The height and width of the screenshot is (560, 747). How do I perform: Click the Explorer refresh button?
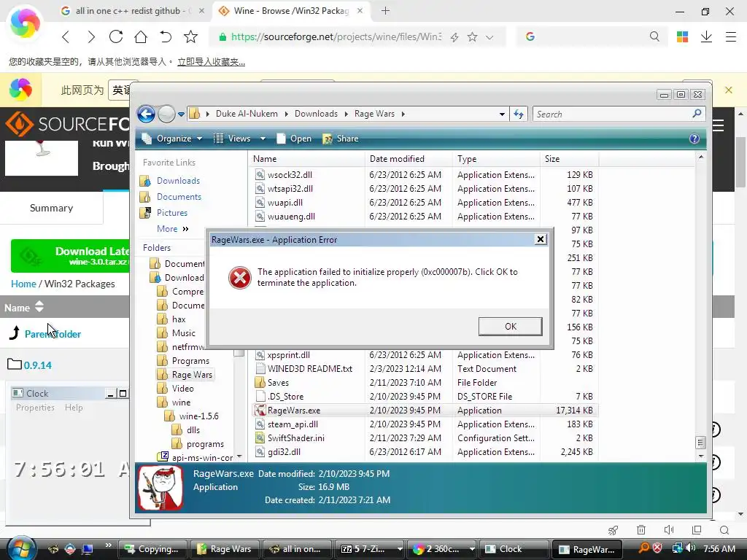519,114
